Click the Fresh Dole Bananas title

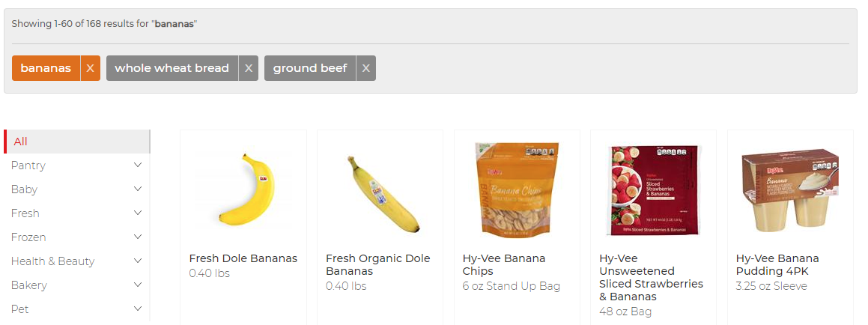pyautogui.click(x=243, y=258)
